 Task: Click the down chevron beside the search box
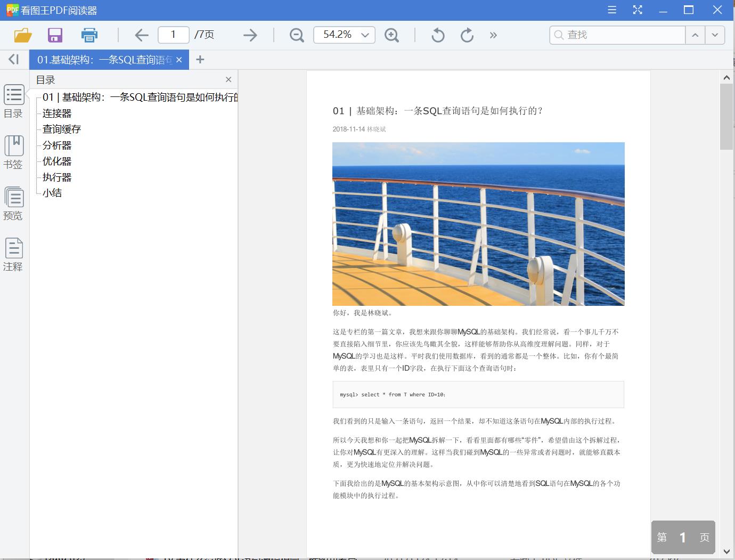tap(715, 35)
